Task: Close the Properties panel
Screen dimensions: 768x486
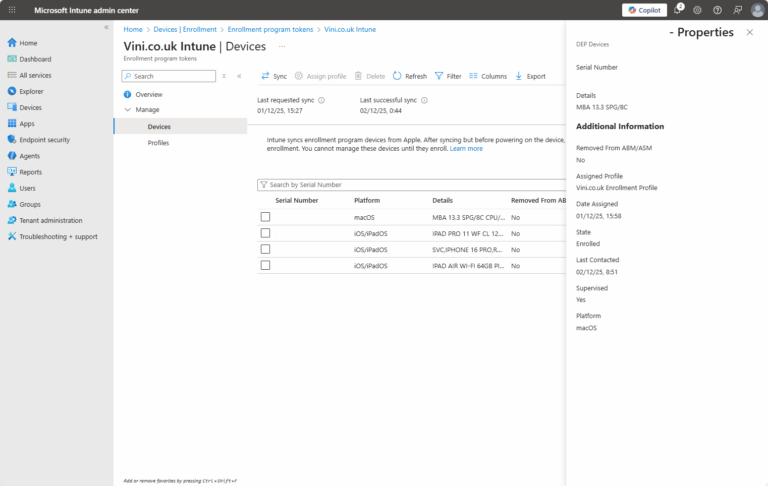Action: coord(749,32)
